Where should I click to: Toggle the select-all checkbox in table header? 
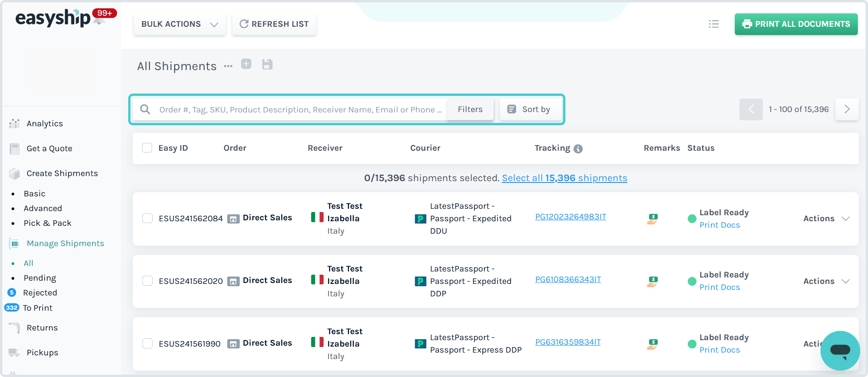[x=147, y=148]
